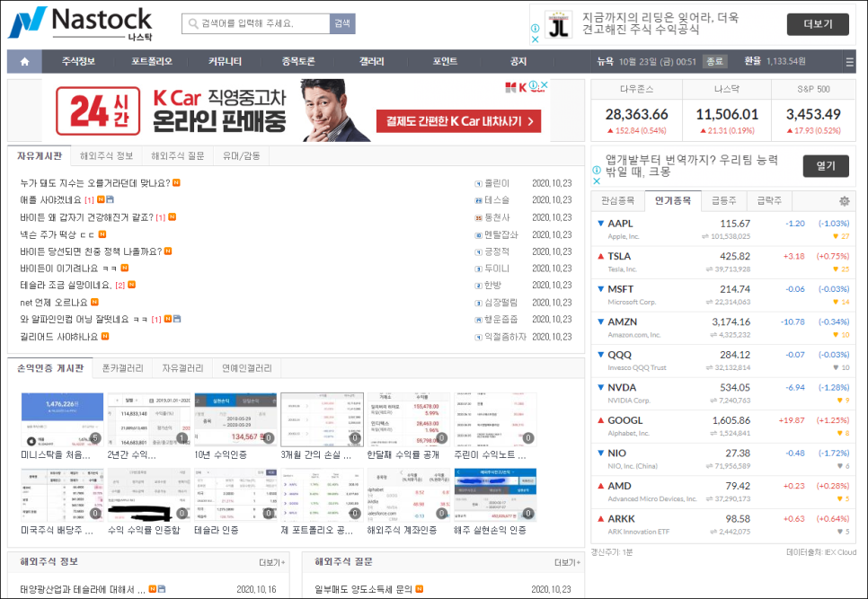Open the 테슬라 인증 thumbnail
This screenshot has height=599, width=868.
coord(235,495)
